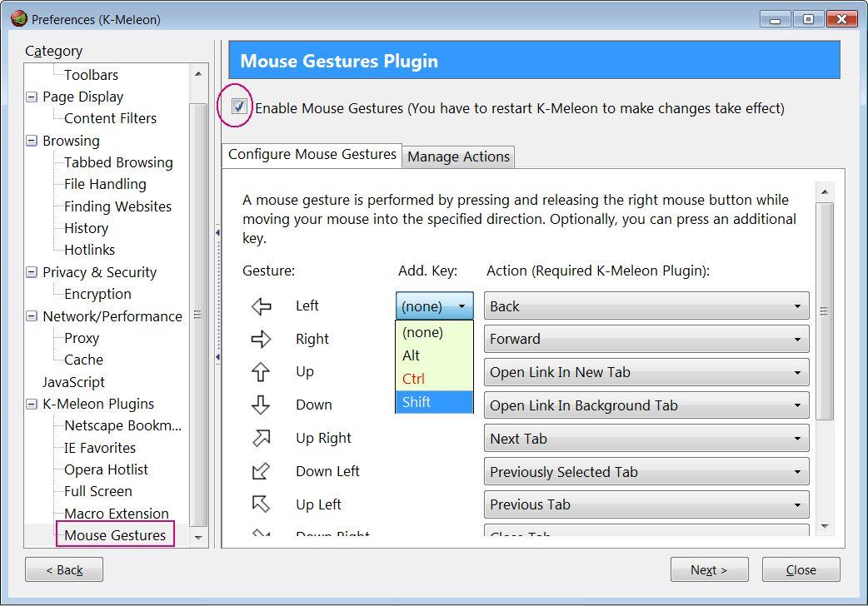Open the Next Tab action dropdown

click(x=646, y=439)
